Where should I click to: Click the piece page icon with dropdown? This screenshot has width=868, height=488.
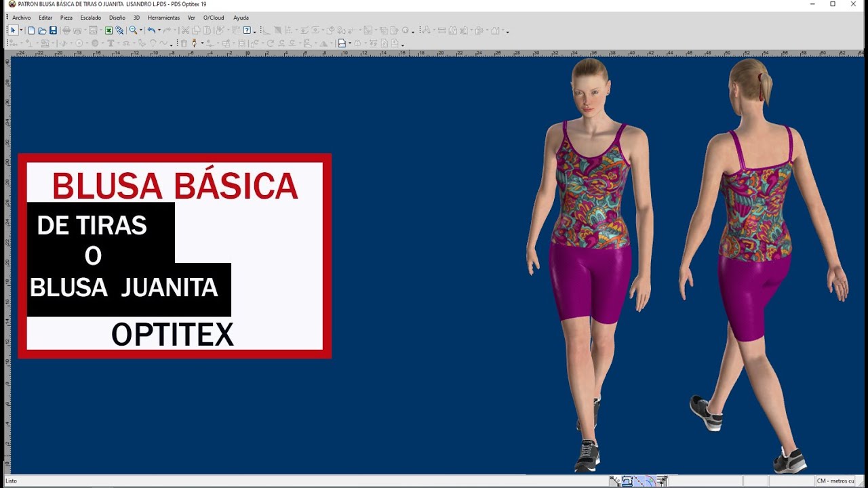[x=342, y=43]
